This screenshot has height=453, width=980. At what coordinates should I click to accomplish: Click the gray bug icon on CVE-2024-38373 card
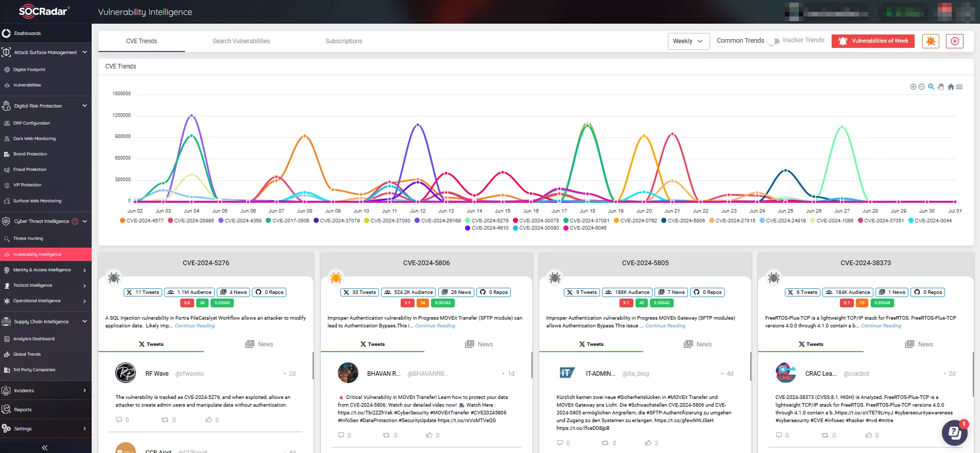tap(773, 278)
